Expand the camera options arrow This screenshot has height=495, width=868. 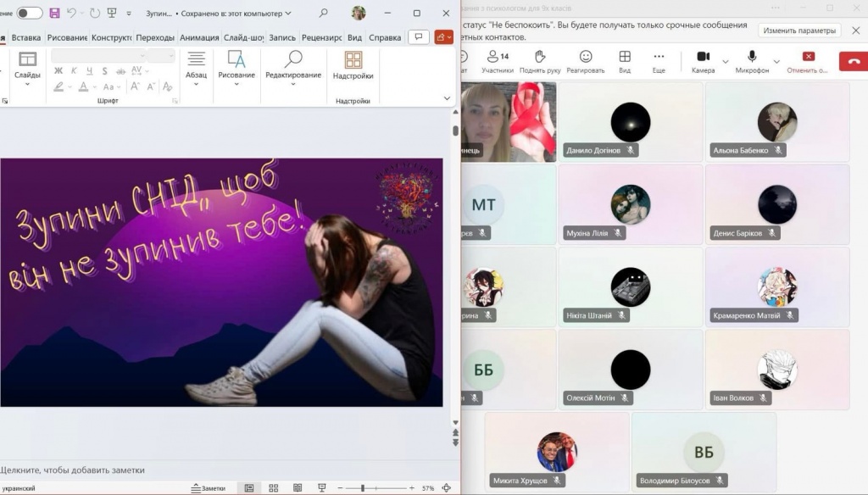(725, 62)
